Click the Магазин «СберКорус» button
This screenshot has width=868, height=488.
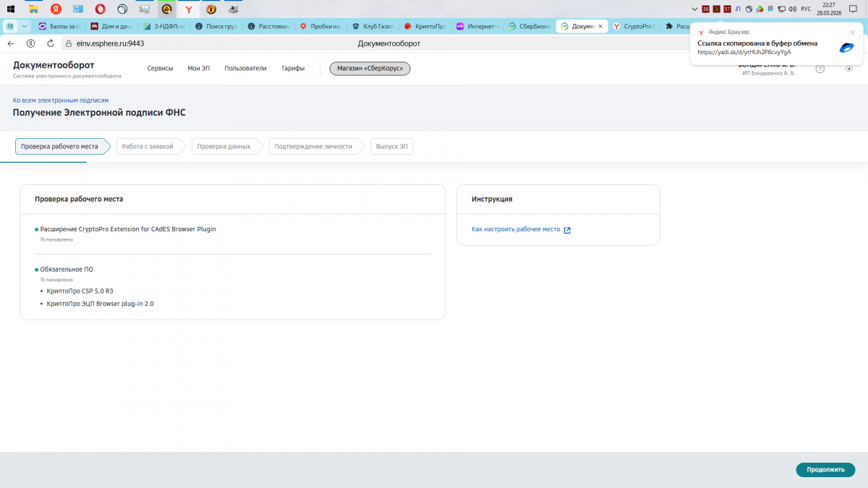[370, 69]
